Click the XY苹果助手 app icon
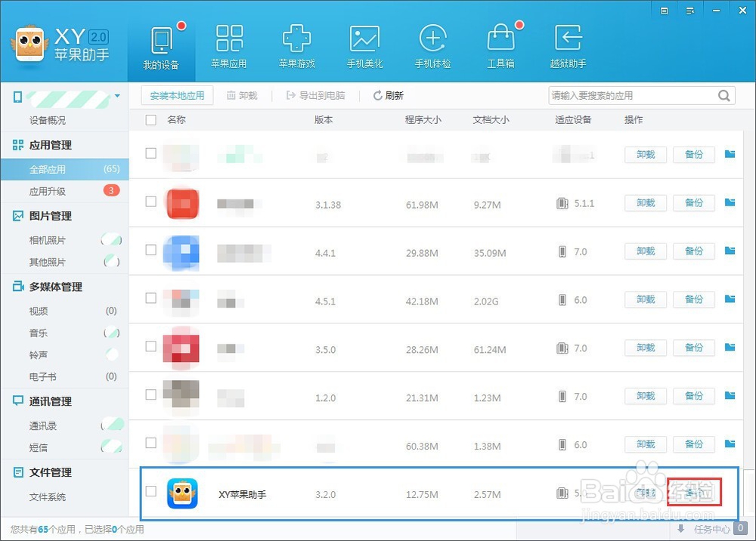The height and width of the screenshot is (541, 756). tap(182, 493)
